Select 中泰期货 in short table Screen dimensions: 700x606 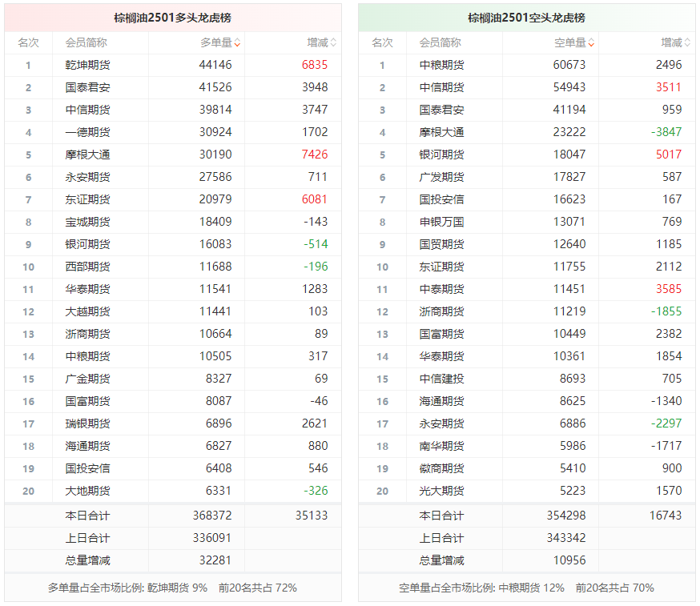point(441,289)
